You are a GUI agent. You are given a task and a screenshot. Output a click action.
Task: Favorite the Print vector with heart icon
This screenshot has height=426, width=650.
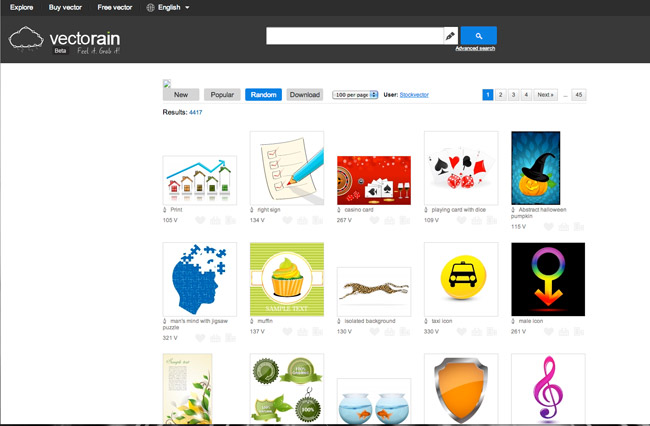point(200,220)
